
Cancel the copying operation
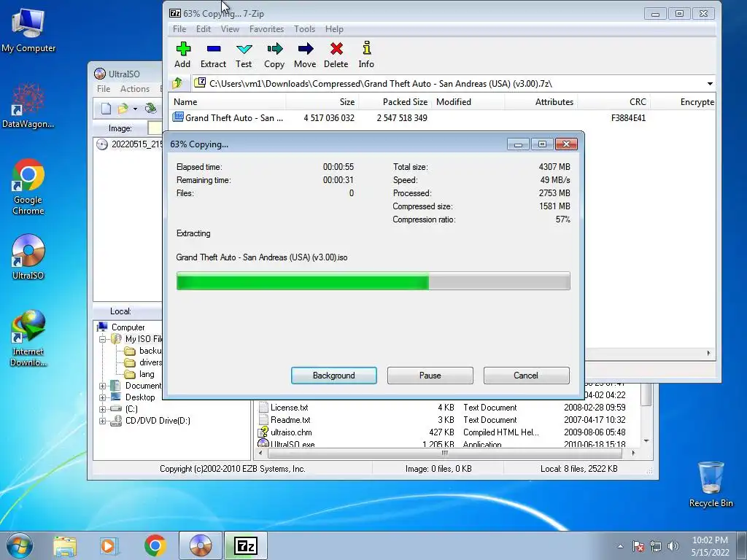(x=526, y=376)
